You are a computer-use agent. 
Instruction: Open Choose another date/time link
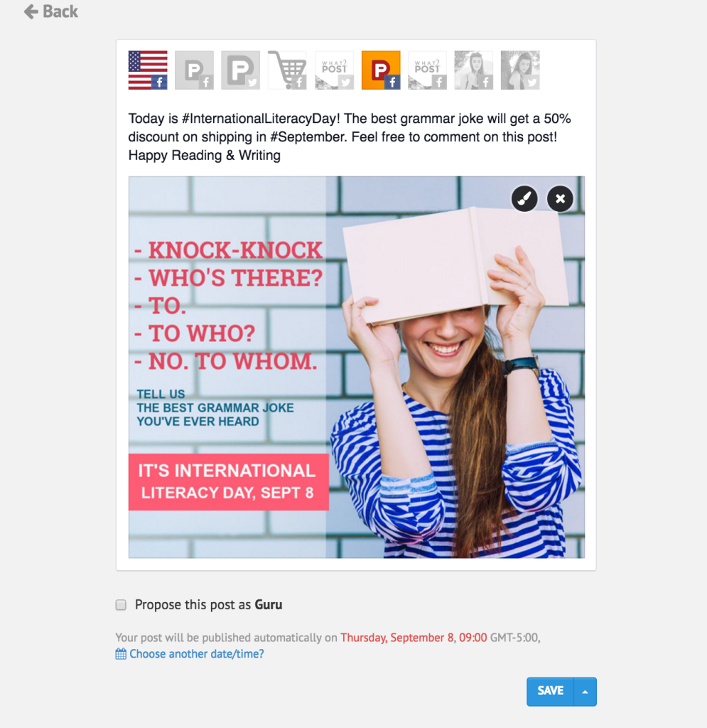pyautogui.click(x=197, y=654)
